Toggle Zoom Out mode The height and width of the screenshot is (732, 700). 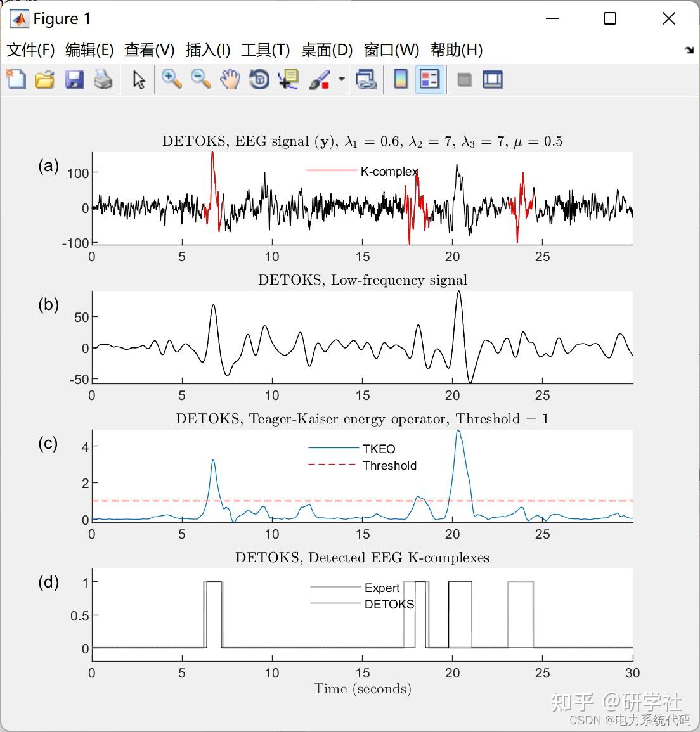click(200, 79)
